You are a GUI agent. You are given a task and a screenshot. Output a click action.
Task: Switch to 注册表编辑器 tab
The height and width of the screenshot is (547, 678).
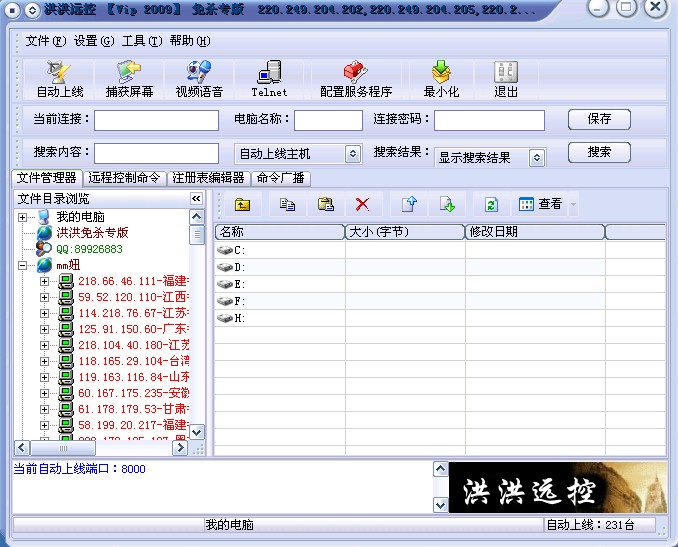(x=208, y=178)
